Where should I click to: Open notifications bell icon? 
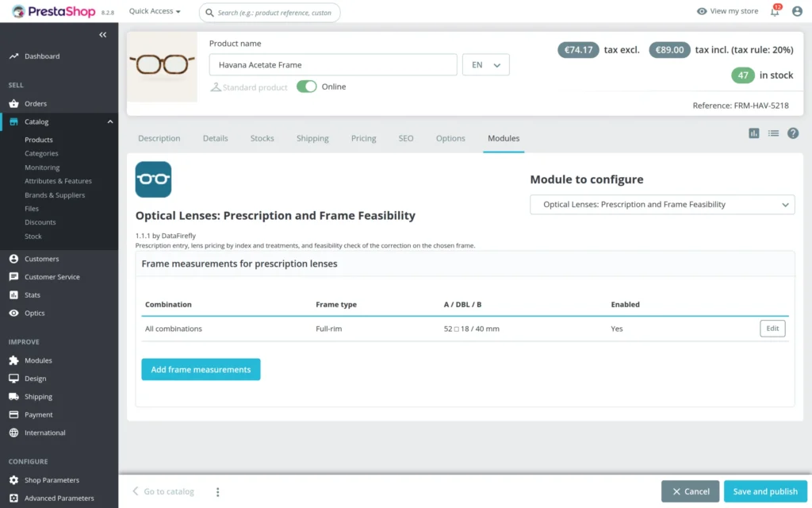click(776, 11)
